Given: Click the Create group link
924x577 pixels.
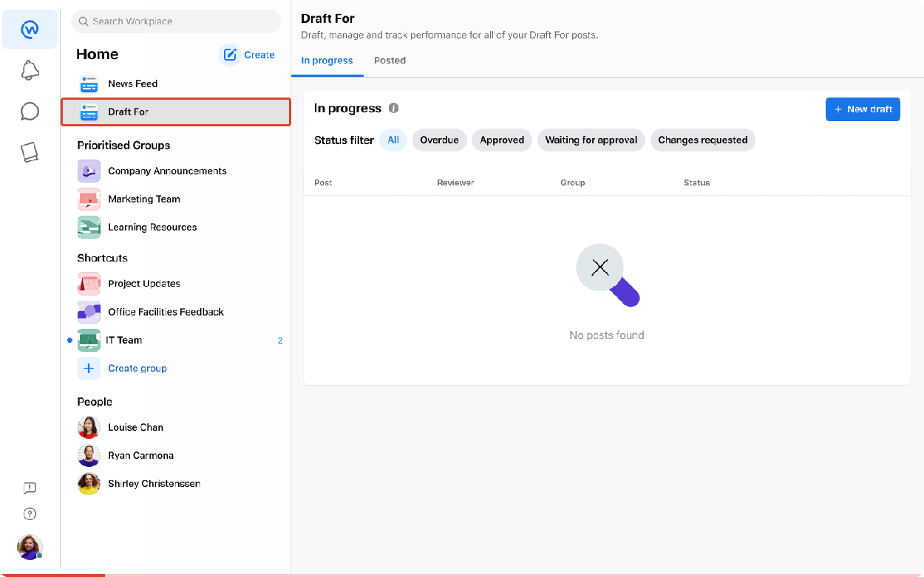Looking at the screenshot, I should (x=137, y=368).
